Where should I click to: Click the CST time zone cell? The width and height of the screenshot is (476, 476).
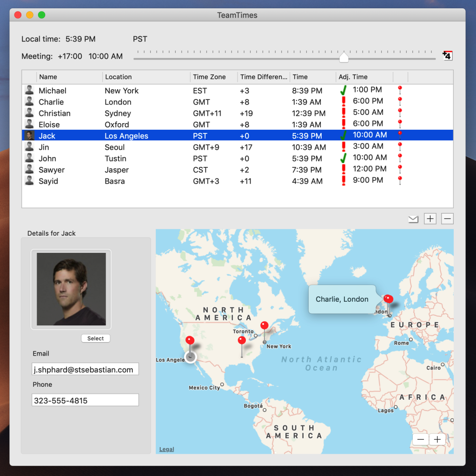tap(200, 170)
